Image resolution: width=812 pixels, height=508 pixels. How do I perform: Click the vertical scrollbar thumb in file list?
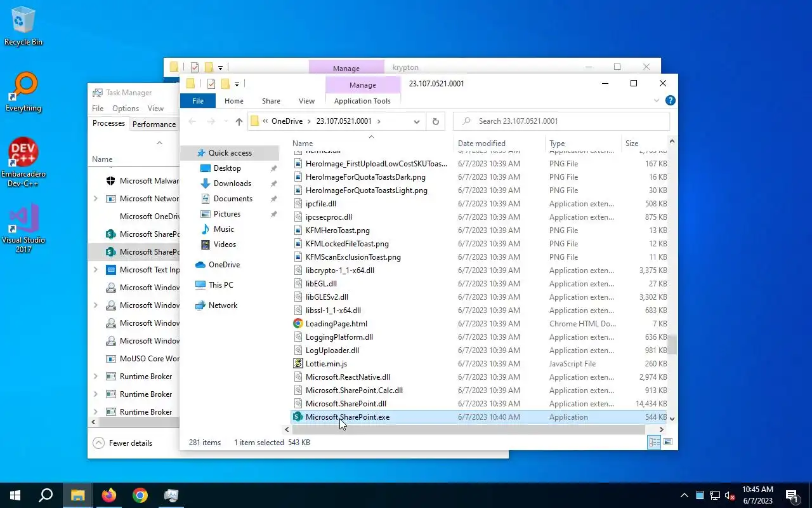pos(672,345)
